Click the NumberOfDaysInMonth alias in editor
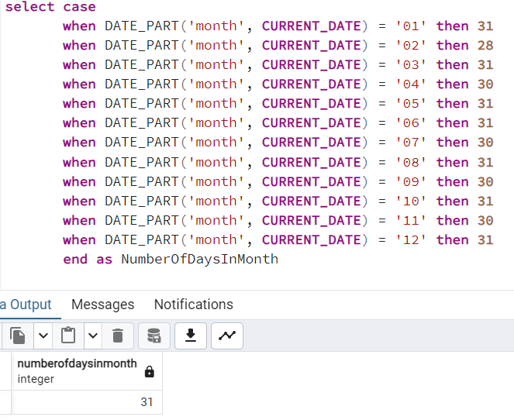 pyautogui.click(x=200, y=259)
